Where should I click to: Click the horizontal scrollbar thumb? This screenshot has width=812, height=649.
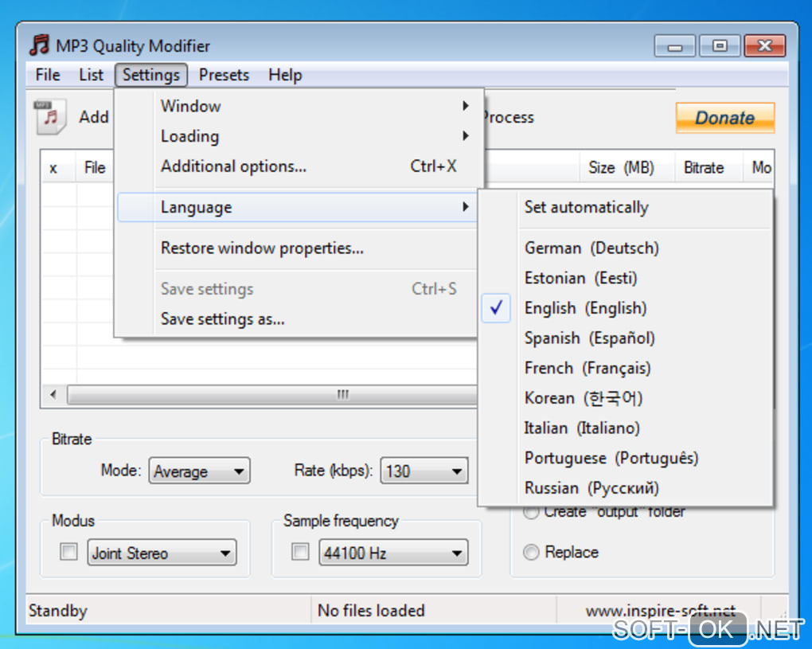[x=272, y=395]
